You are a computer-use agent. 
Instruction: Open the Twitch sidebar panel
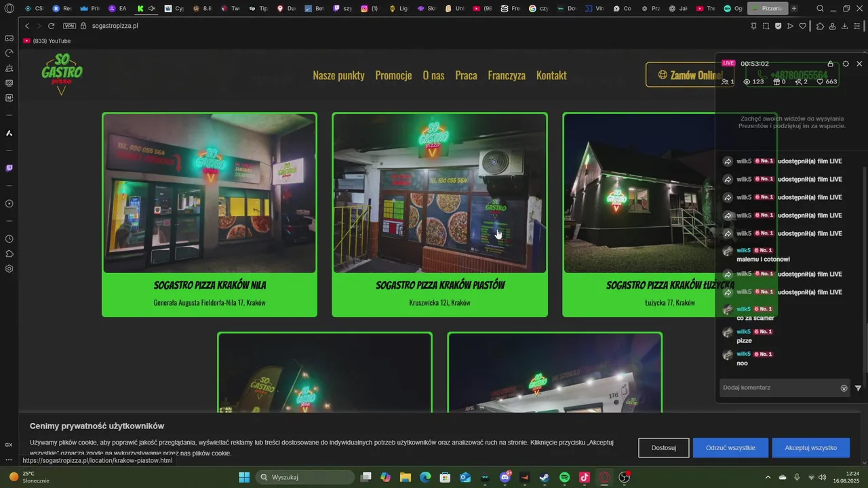(9, 168)
